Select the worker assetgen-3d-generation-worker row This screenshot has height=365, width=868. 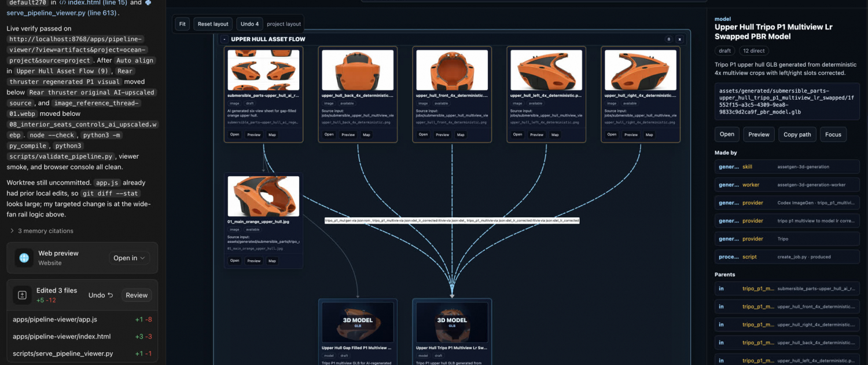[x=787, y=185]
